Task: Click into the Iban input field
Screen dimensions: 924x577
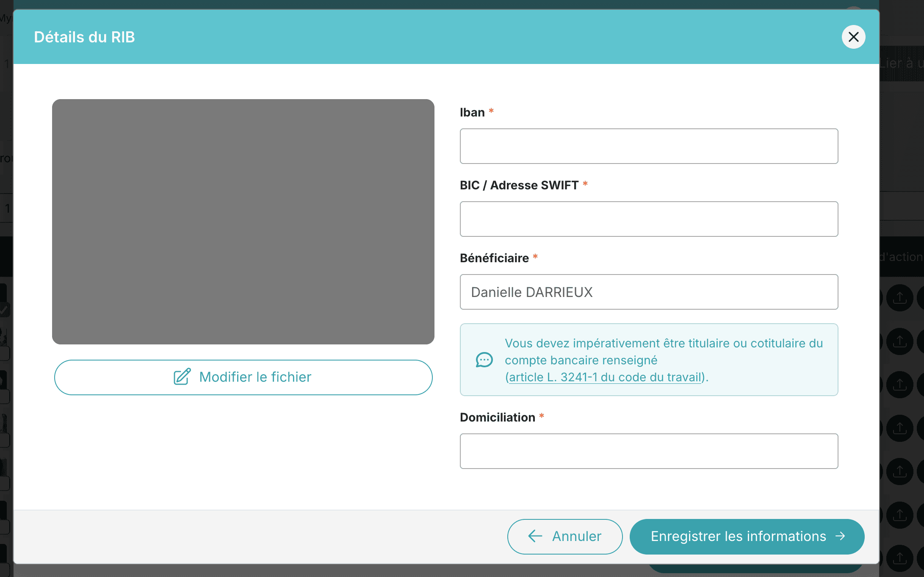Action: pyautogui.click(x=649, y=146)
